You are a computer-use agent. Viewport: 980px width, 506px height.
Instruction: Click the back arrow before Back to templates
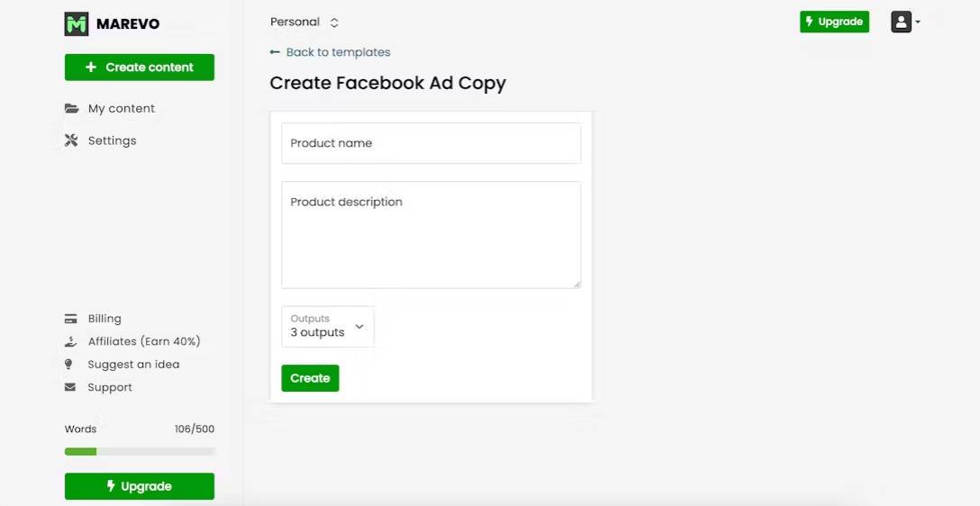[x=275, y=52]
